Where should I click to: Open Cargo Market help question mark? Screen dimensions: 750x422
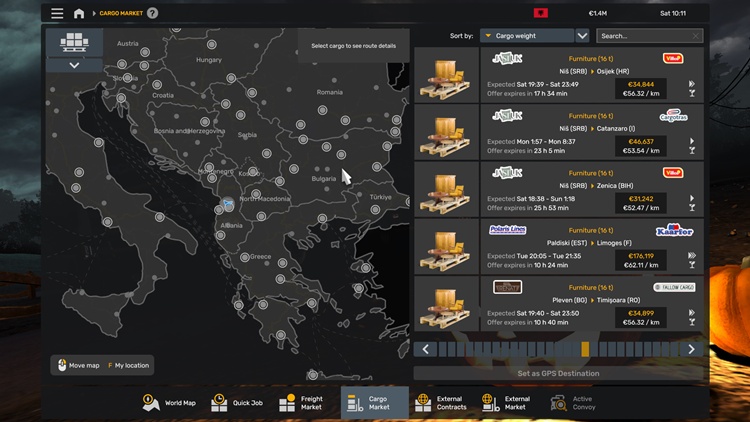click(152, 14)
